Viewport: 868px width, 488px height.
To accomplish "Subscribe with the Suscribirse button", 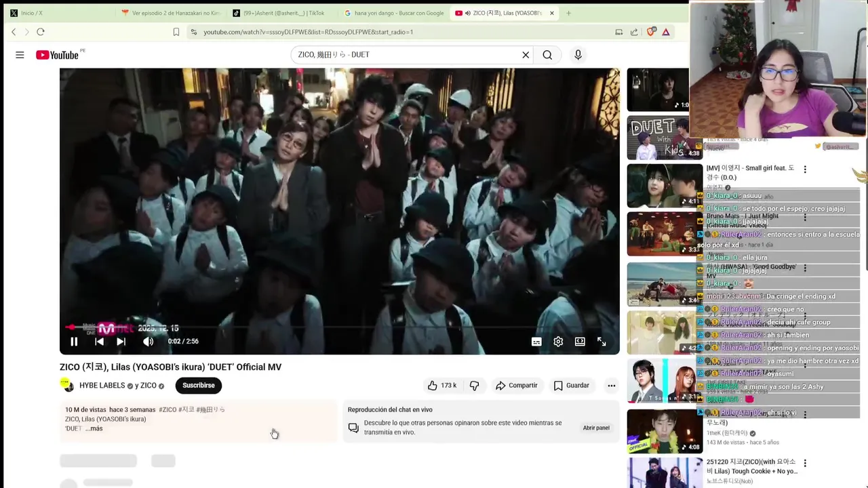I will pyautogui.click(x=198, y=386).
